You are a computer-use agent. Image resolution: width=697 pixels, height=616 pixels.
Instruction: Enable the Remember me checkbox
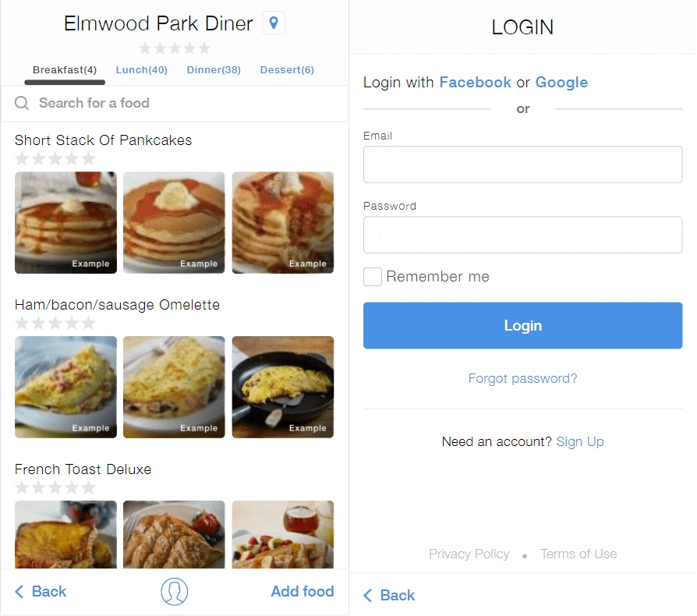373,277
